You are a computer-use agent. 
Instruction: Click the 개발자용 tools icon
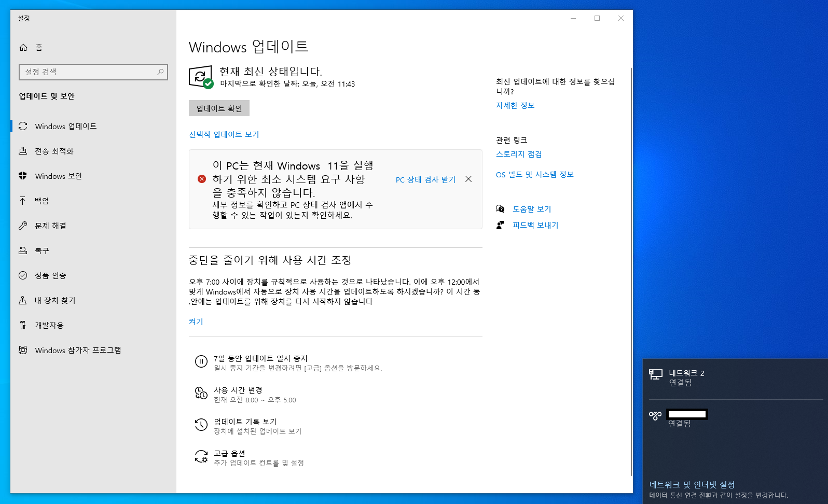pos(23,325)
